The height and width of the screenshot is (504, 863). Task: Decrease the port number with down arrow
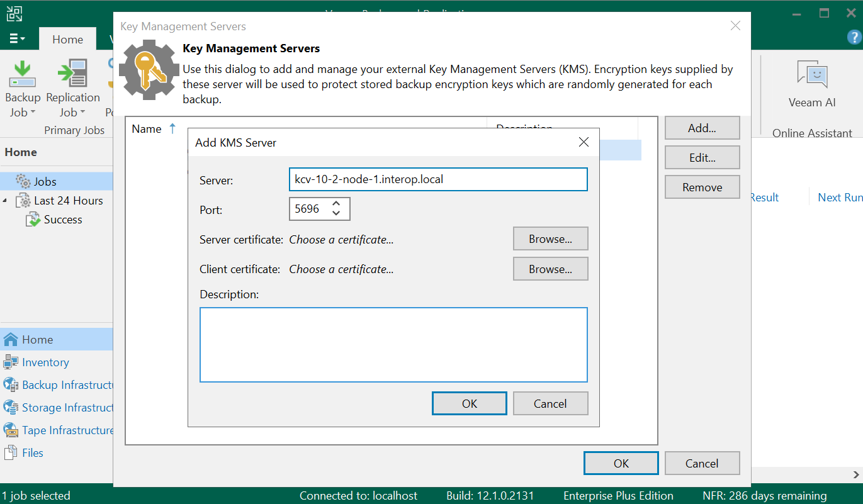[x=336, y=214]
